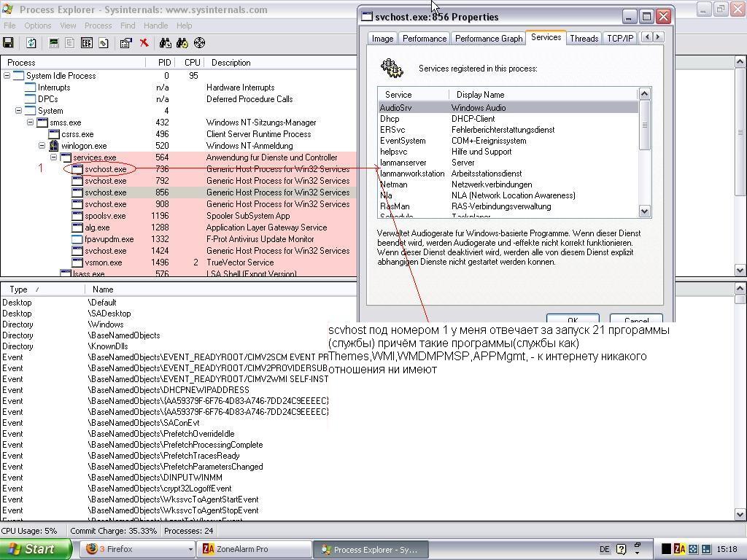Image resolution: width=747 pixels, height=560 pixels.
Task: Sort lower pane by Type column header
Action: (x=42, y=289)
